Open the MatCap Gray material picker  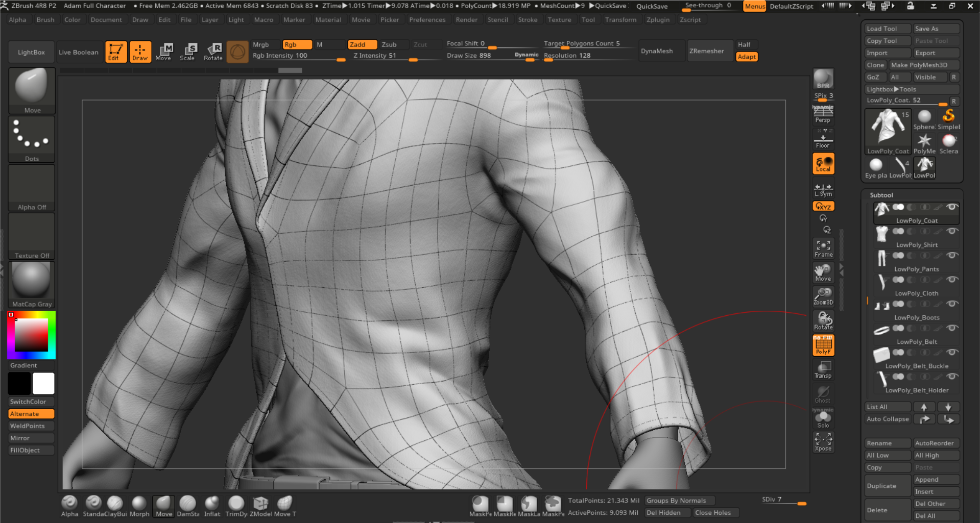32,285
